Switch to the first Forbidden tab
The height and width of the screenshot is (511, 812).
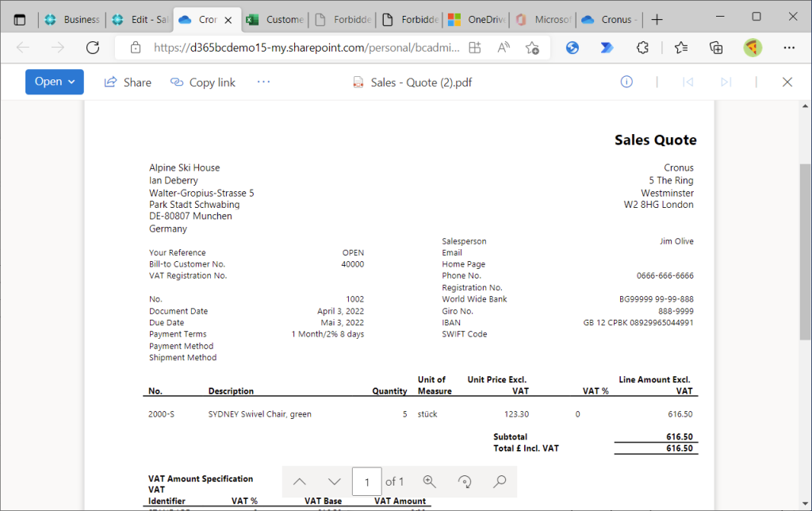tap(343, 20)
